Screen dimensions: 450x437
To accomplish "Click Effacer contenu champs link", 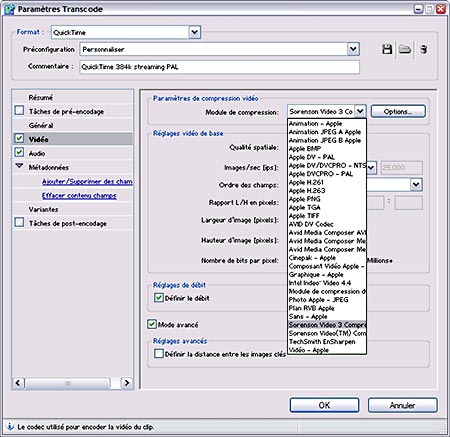I will [x=79, y=195].
